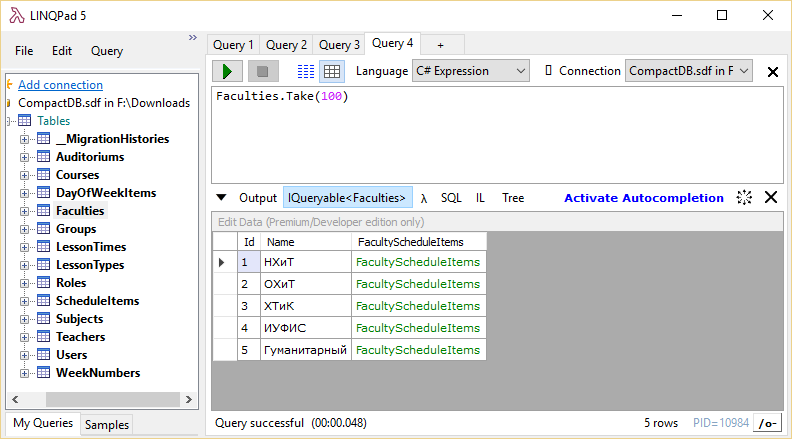Viewport: 792px width, 439px height.
Task: Run the query with the green play button
Action: 227,71
